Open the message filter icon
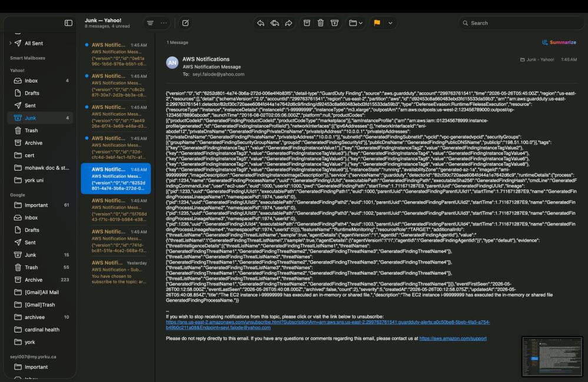The image size is (588, 382). click(x=150, y=23)
